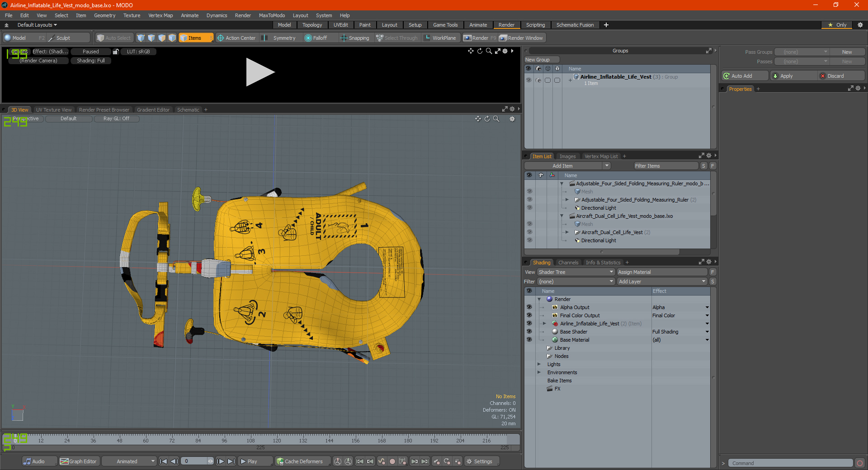
Task: Expand the Lights group in Shader Tree
Action: [x=539, y=364]
